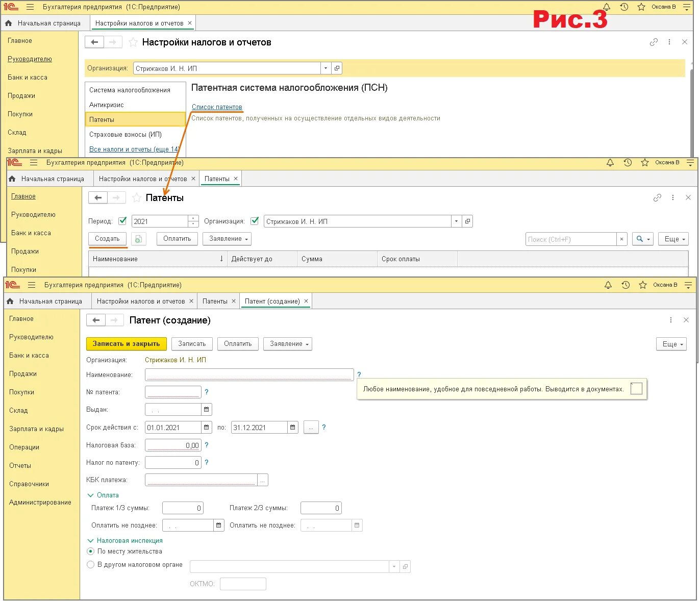The image size is (700, 601).
Task: Open Заявление dropdown in Патент (создание)
Action: coord(288,344)
